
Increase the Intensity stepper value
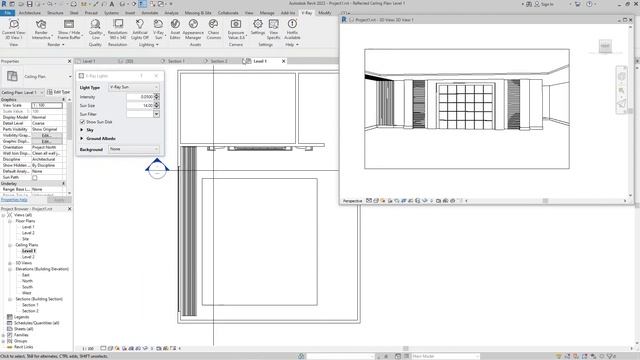[156, 95]
